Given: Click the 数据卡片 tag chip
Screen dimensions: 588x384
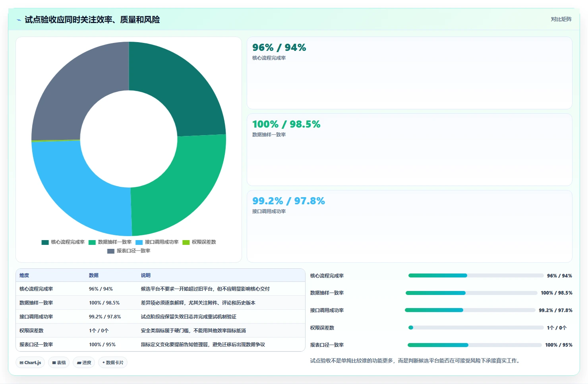Looking at the screenshot, I should coord(113,363).
